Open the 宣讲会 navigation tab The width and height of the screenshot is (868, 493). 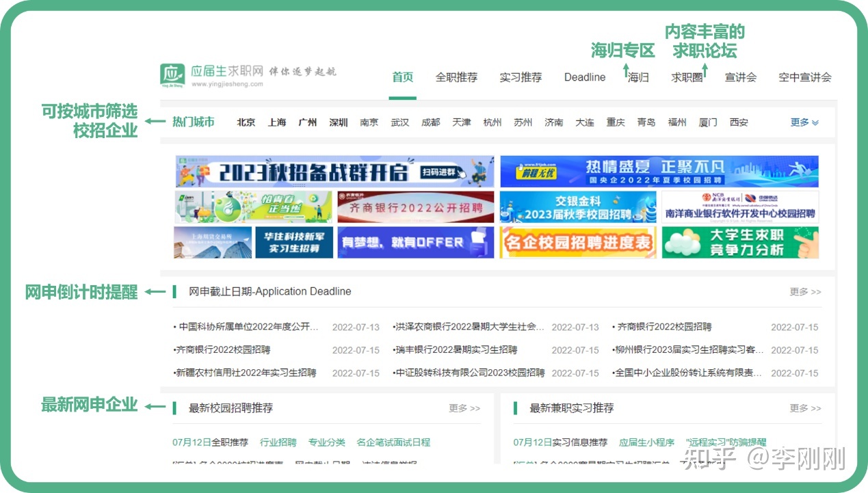click(x=741, y=77)
